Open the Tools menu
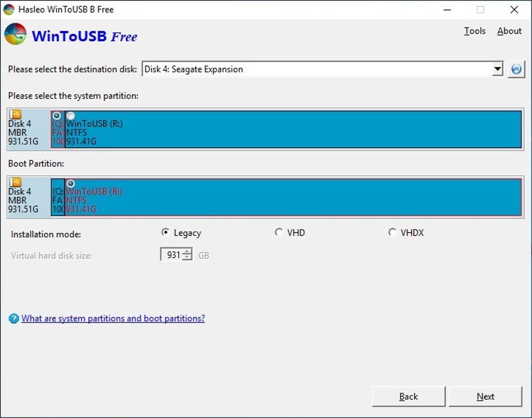The image size is (532, 418). click(x=474, y=31)
